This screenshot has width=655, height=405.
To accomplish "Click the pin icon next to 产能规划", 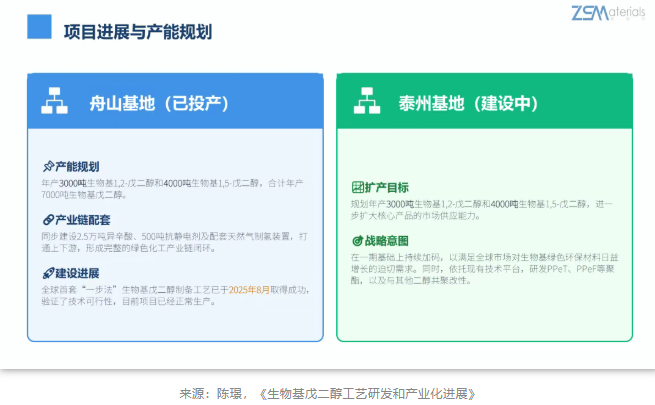I will [48, 166].
